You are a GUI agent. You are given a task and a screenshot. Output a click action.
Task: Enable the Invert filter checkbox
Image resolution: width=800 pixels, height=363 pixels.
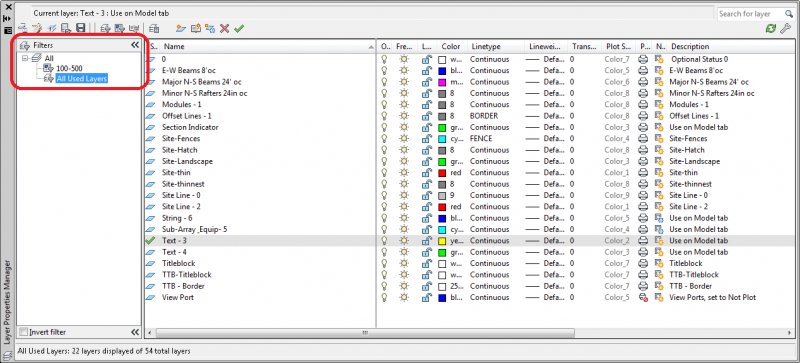(x=23, y=332)
